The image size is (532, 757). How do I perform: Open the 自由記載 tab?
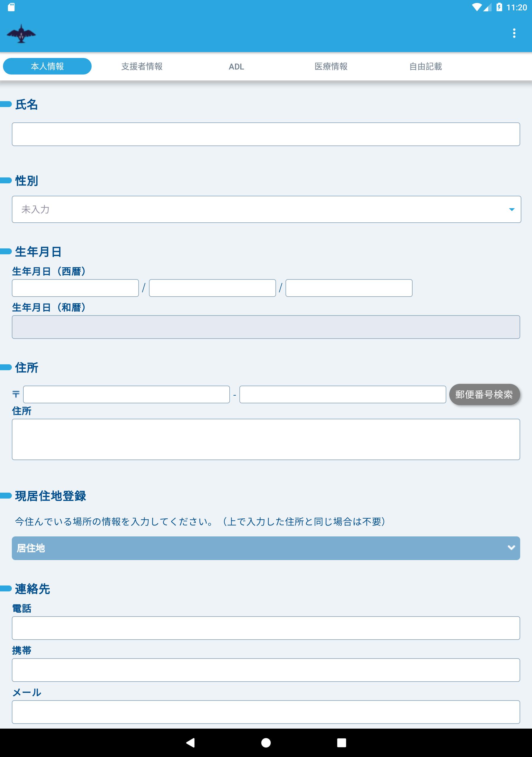(426, 66)
